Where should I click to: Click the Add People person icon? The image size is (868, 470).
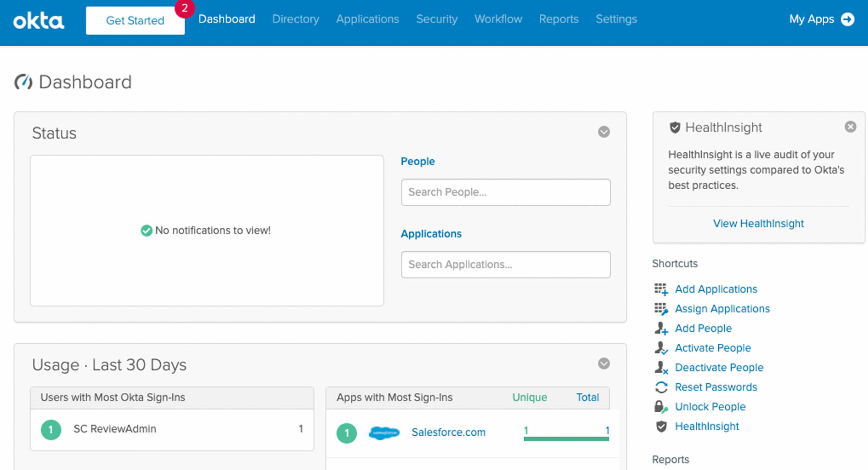tap(661, 328)
